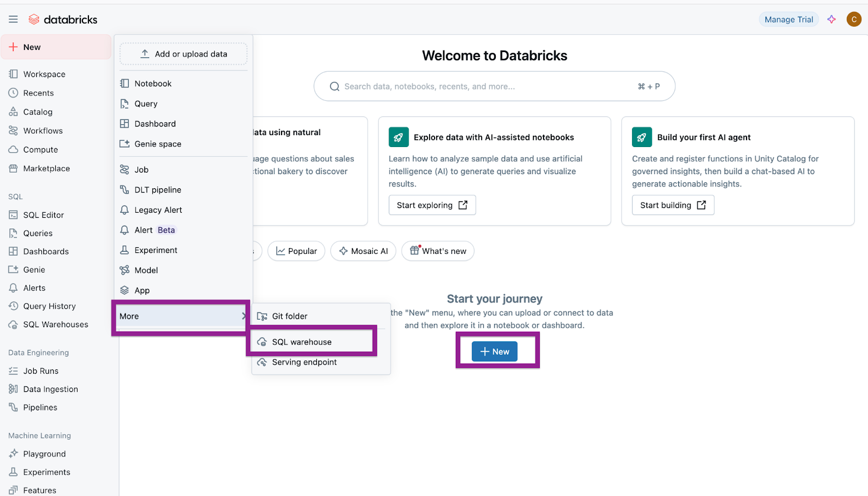868x496 pixels.
Task: Create a new Dashboard from menu
Action: (x=183, y=124)
